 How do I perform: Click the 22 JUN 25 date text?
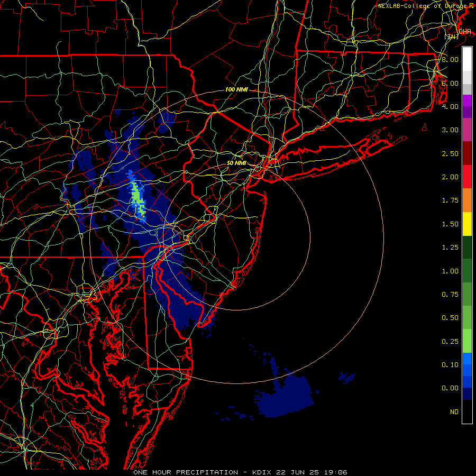[x=297, y=472]
